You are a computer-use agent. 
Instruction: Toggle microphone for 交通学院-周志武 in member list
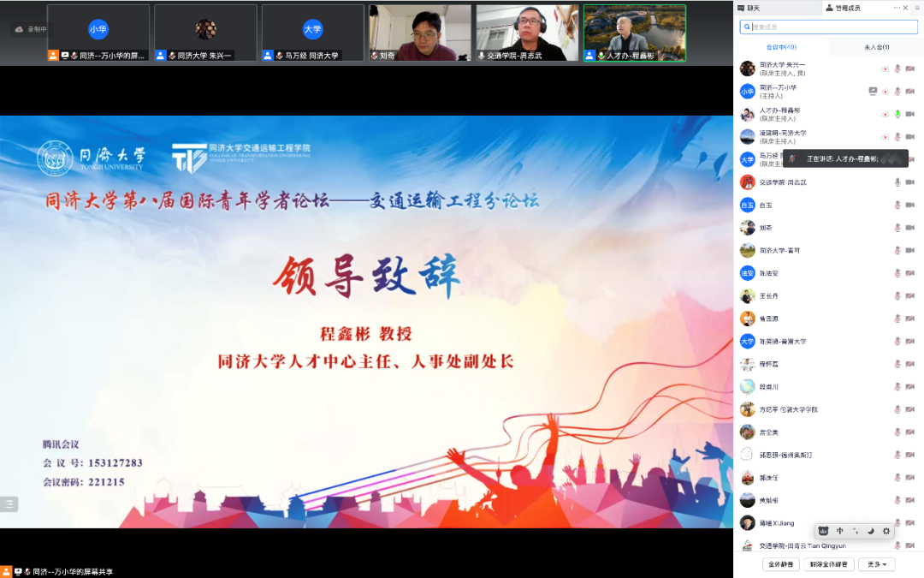click(x=897, y=182)
